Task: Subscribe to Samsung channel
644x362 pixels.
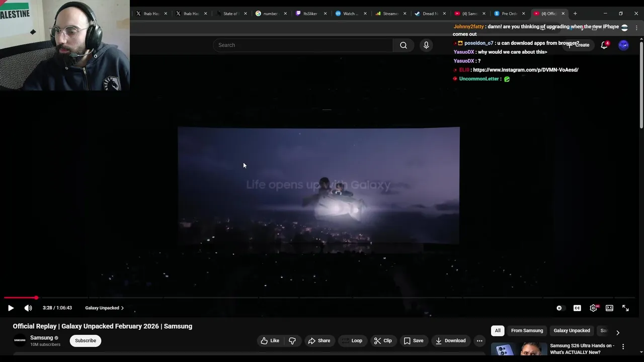Action: coord(86,340)
